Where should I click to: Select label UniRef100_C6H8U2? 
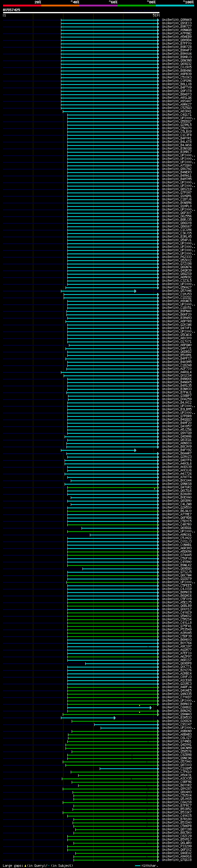[176, 707]
